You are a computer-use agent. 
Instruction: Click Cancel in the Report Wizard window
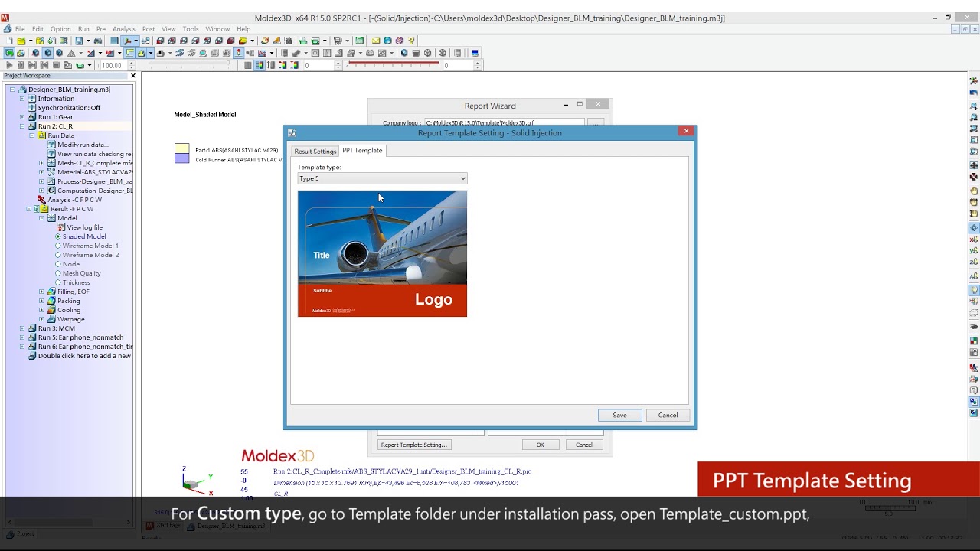click(583, 445)
